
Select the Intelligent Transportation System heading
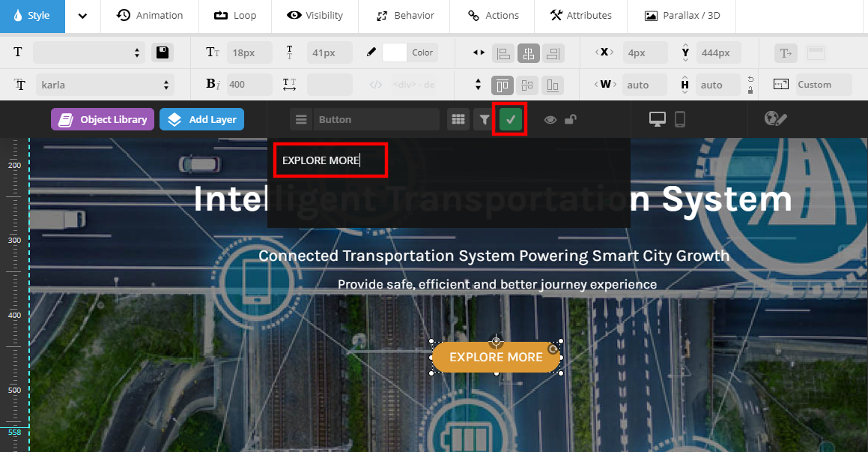click(493, 199)
